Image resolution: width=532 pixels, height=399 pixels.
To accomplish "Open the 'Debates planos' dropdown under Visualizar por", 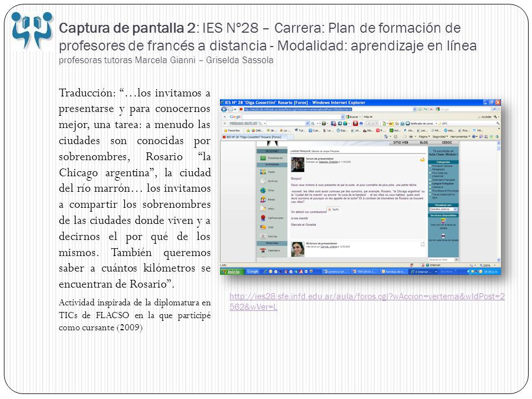I will [x=443, y=209].
